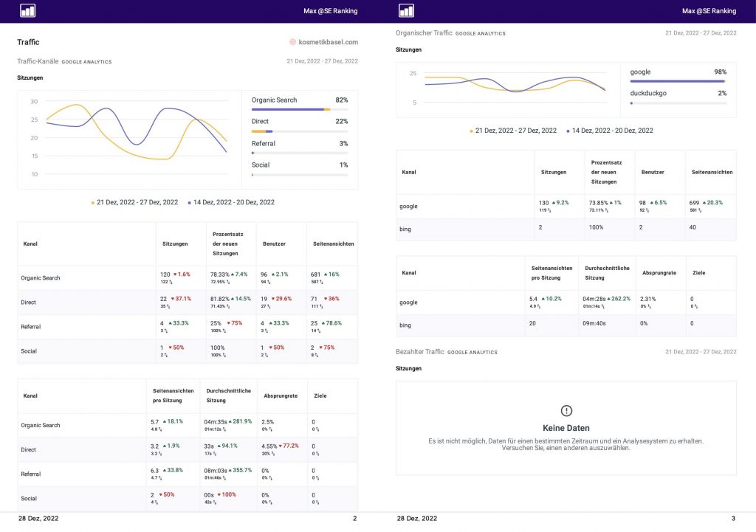756x532 pixels.
Task: Toggle the 21 Dez – 27 Dez series in the Organischer Traffic legend
Action: (516, 131)
